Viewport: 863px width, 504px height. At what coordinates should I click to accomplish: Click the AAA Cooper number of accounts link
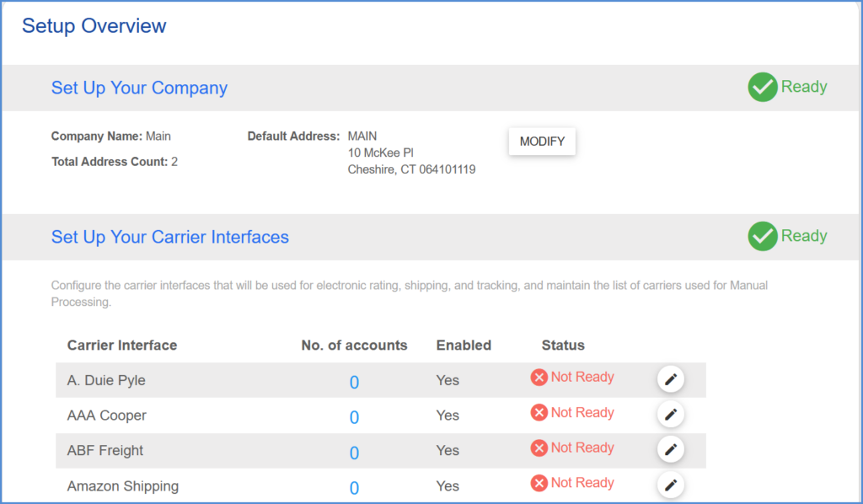[x=354, y=418]
